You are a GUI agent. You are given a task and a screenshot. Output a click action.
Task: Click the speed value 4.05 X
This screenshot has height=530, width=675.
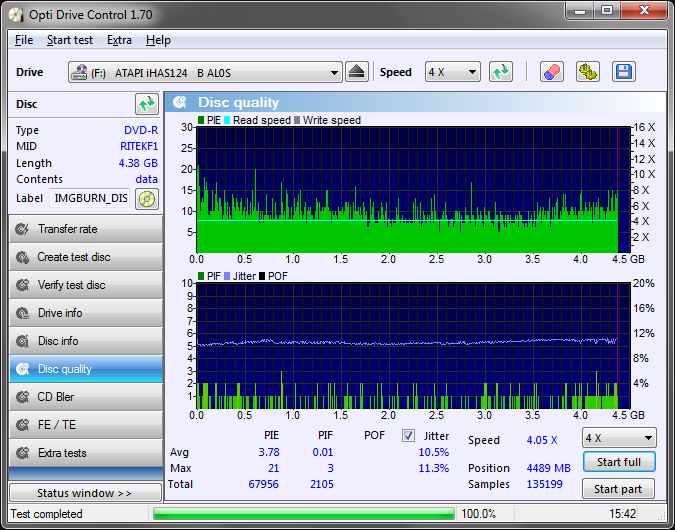[542, 440]
